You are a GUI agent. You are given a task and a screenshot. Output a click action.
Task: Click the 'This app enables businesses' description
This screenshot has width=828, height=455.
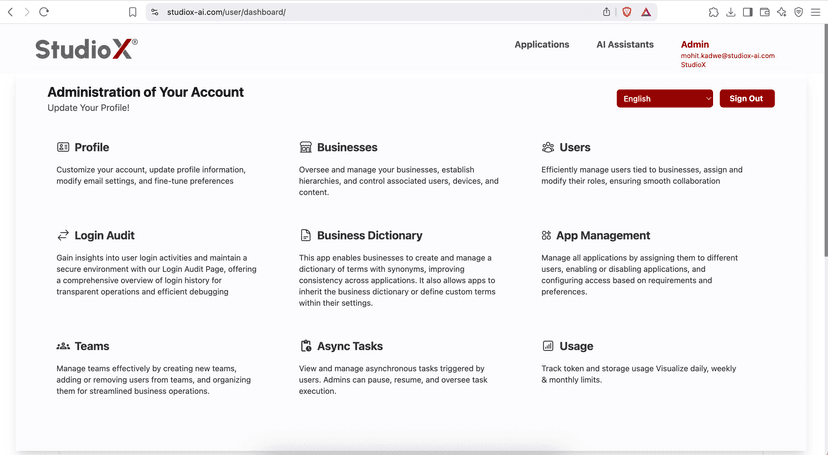tap(397, 280)
